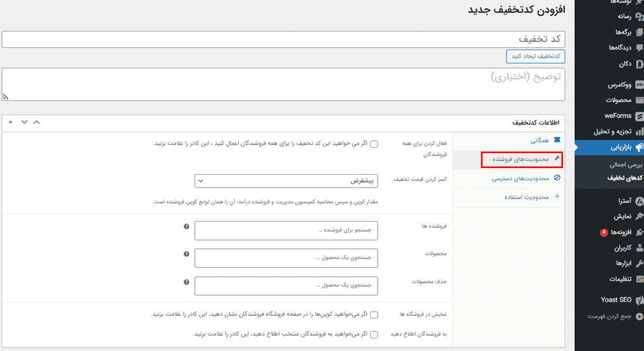Click the Yoast SEO sidebar icon
Screen dimensions: 644x351
coord(639,300)
